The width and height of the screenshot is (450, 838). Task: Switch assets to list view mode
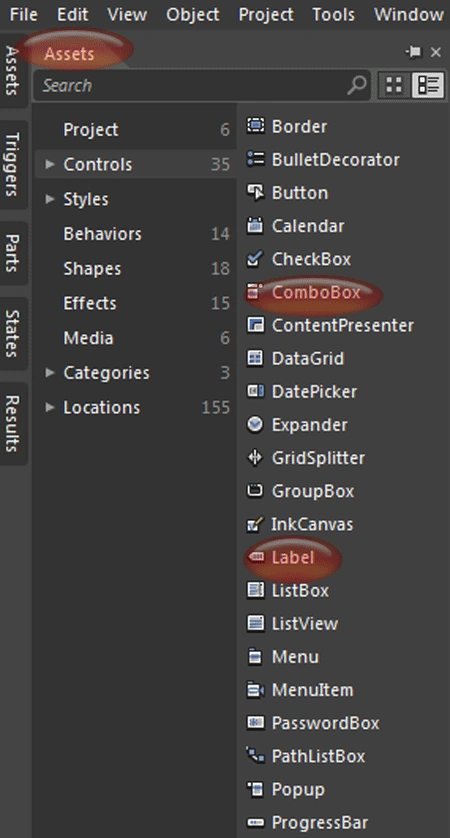pos(429,85)
